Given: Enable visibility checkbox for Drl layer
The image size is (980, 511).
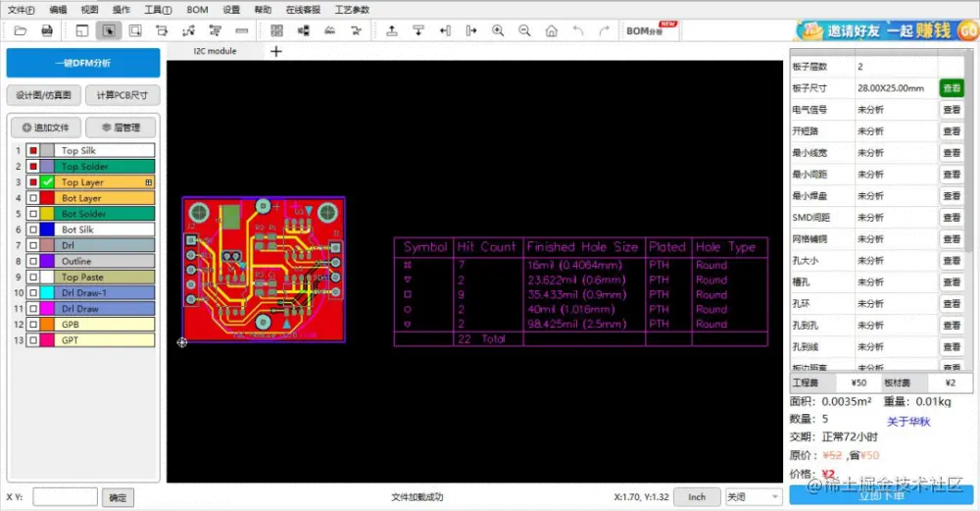Looking at the screenshot, I should coord(33,245).
